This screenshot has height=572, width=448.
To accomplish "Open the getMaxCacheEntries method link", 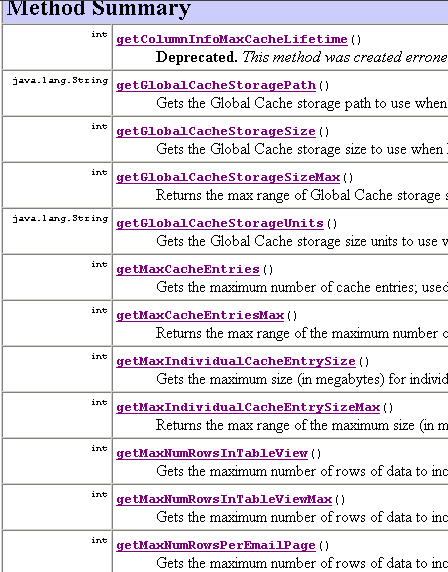I will pyautogui.click(x=188, y=269).
